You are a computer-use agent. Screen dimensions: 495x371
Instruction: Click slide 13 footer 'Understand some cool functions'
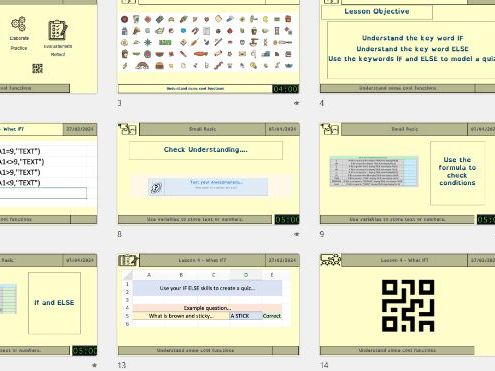pyautogui.click(x=195, y=350)
